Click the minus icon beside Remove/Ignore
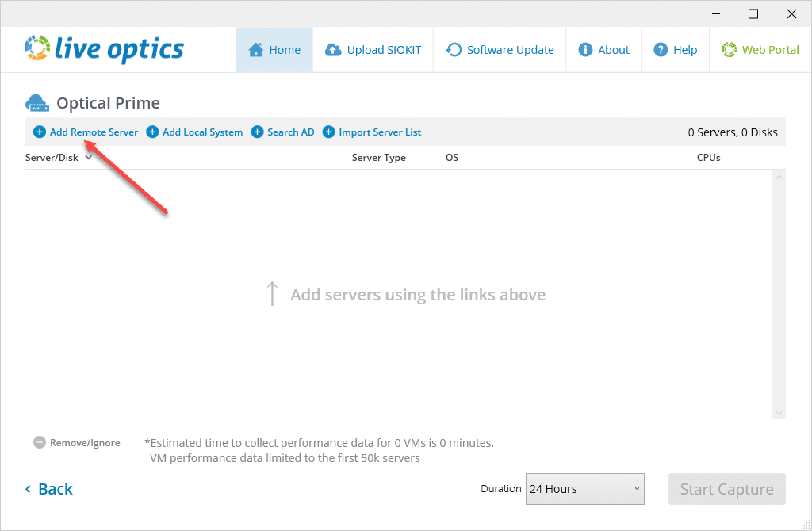Viewport: 812px width, 531px height. click(x=40, y=442)
